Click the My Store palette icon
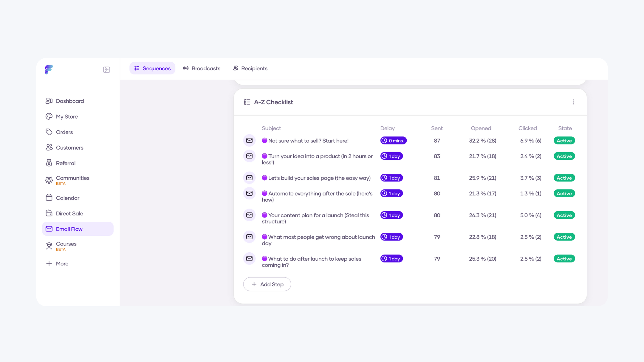 pyautogui.click(x=49, y=116)
